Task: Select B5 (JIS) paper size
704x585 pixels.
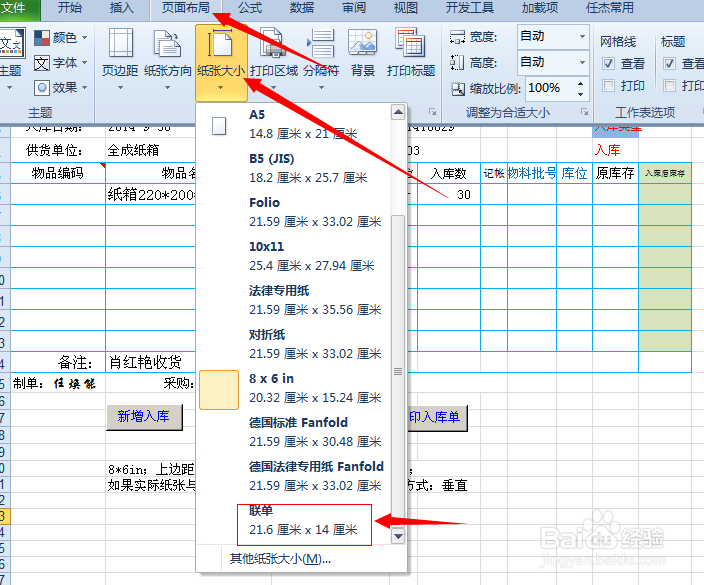Action: click(x=294, y=168)
